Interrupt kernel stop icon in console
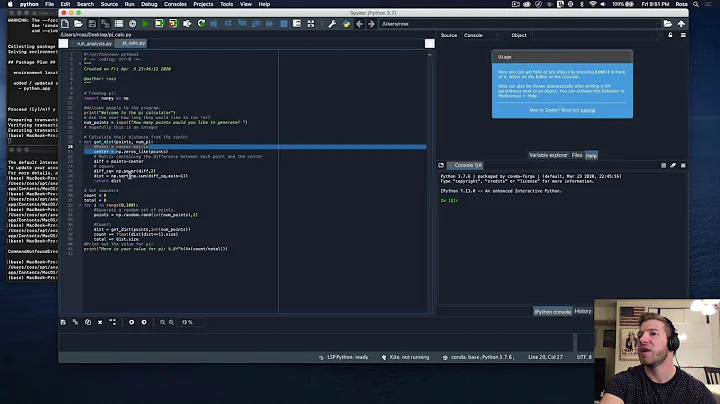 click(664, 165)
